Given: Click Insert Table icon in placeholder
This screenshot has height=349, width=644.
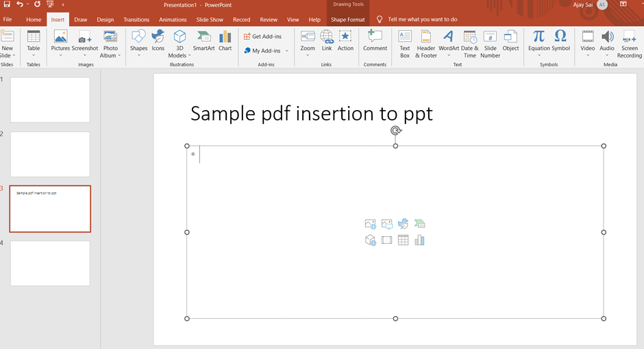Looking at the screenshot, I should coord(403,240).
